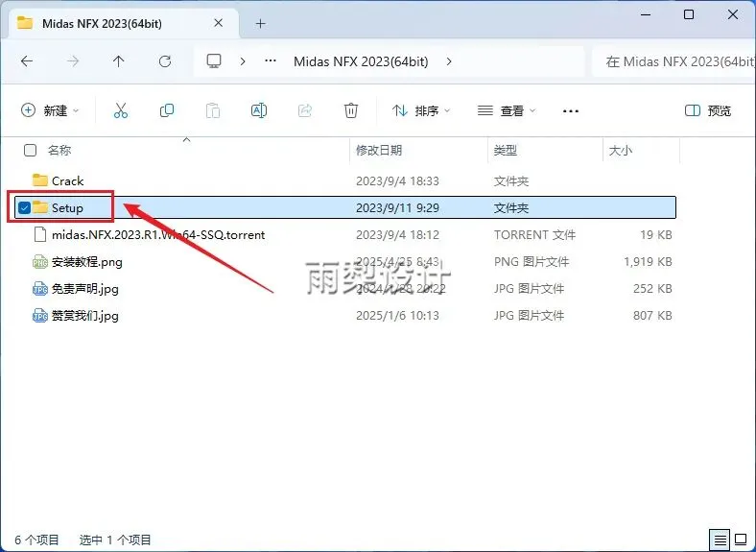Viewport: 756px width, 552px height.
Task: Click the 807 KB size value
Action: [x=652, y=316]
